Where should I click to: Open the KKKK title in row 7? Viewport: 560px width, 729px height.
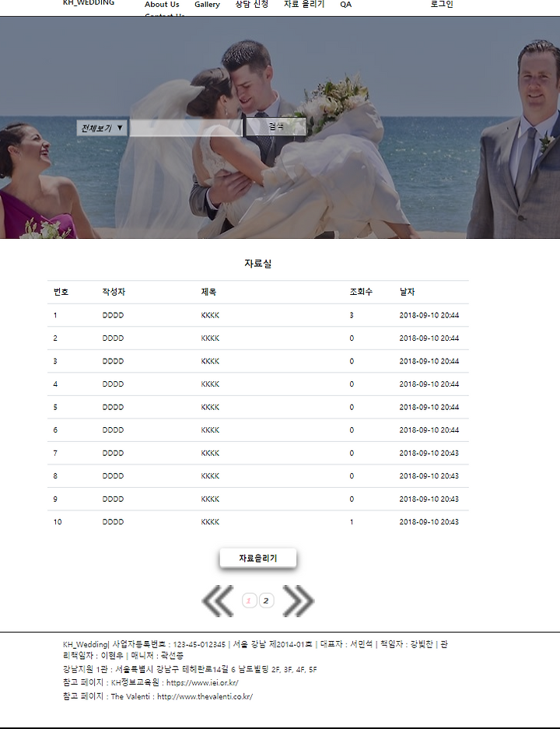click(210, 453)
